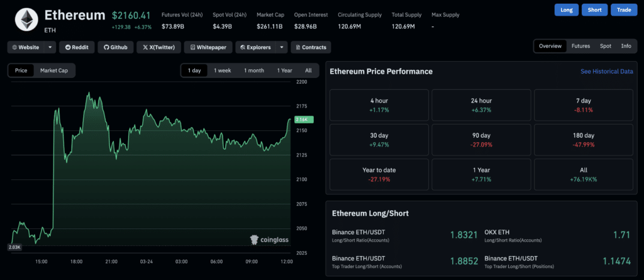Viewport: 644px width, 280px height.
Task: Click the Trade button
Action: click(x=624, y=10)
